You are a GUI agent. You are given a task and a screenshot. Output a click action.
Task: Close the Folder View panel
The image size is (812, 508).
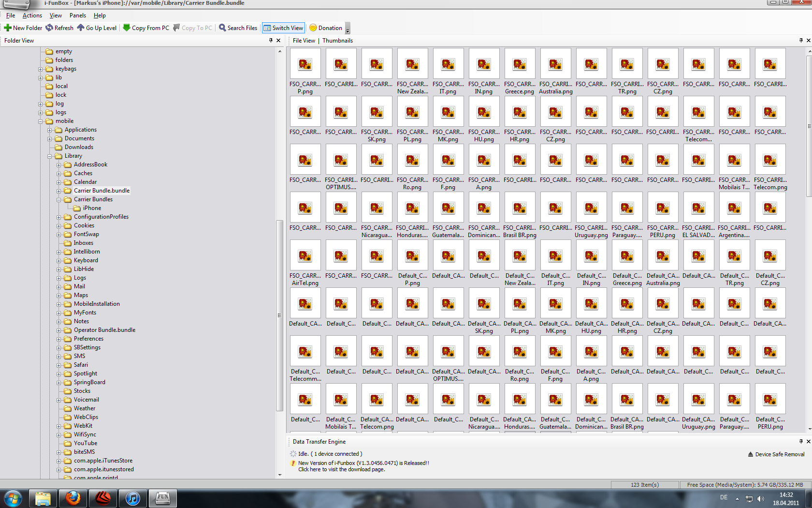(x=278, y=40)
